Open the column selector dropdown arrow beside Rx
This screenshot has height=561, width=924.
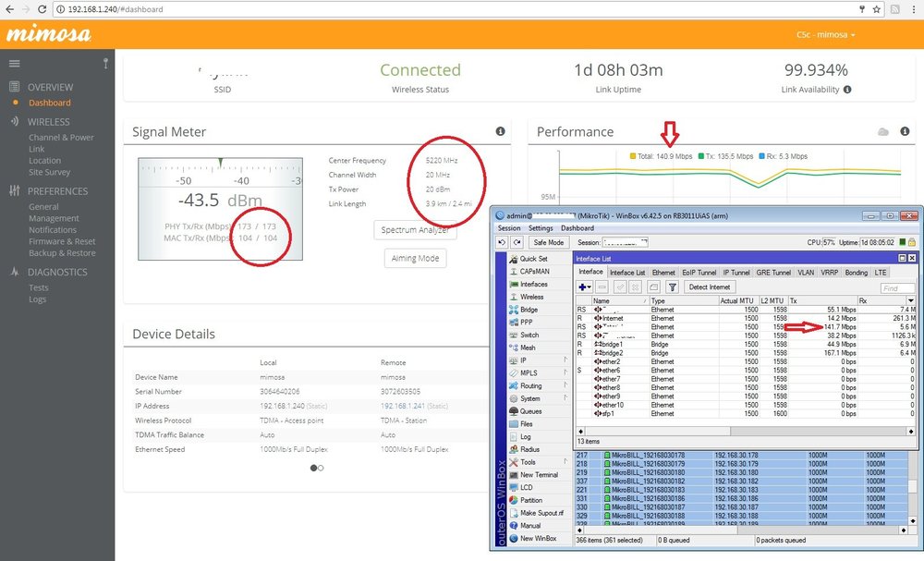(911, 301)
